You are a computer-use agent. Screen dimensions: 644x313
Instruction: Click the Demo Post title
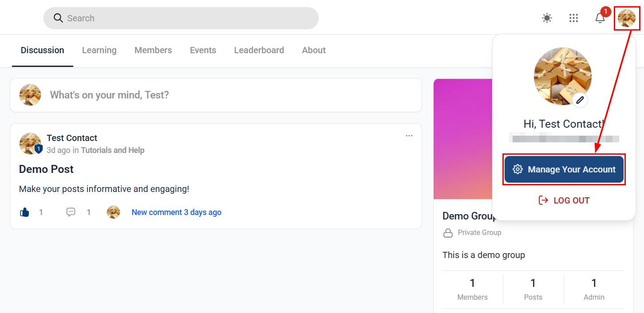(46, 169)
